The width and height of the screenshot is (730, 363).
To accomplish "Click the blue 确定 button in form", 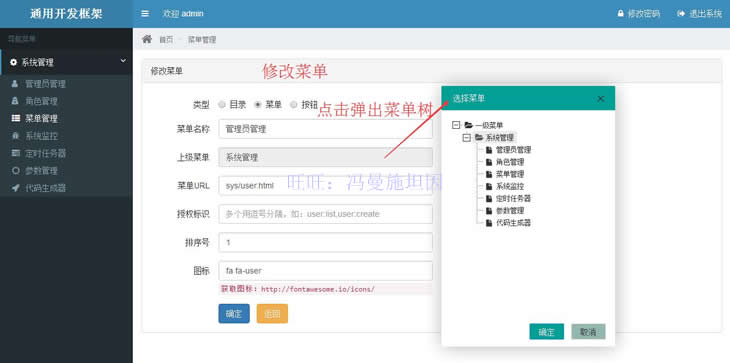I will point(234,314).
